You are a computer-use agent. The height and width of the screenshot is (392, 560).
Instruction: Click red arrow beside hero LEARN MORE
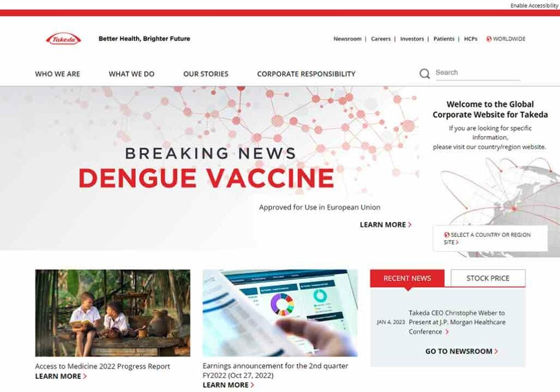coord(410,225)
